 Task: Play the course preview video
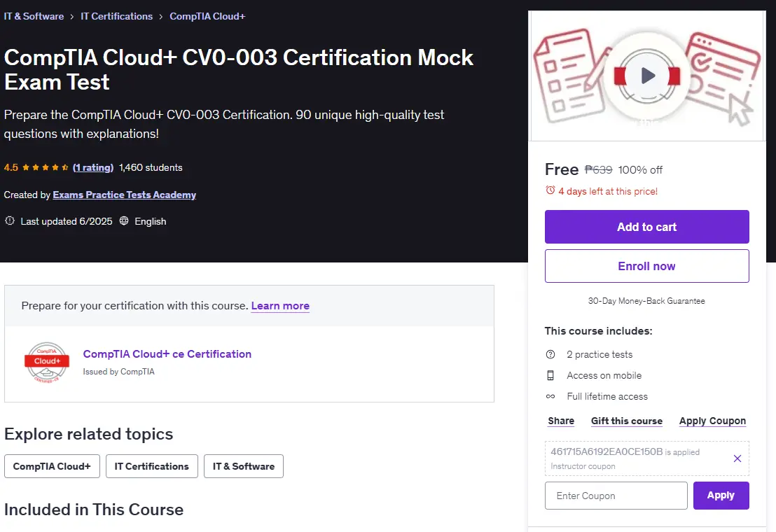(647, 76)
